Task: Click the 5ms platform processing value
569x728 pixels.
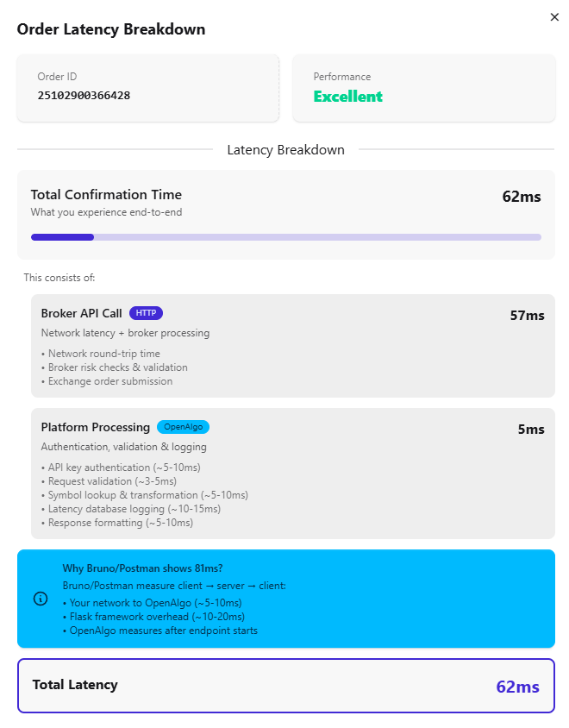Action: [531, 430]
